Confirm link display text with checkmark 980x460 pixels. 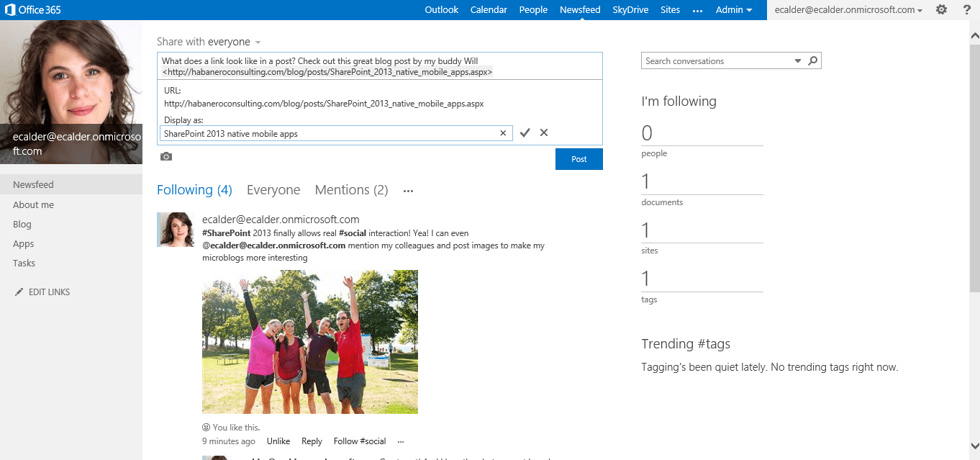[x=525, y=132]
